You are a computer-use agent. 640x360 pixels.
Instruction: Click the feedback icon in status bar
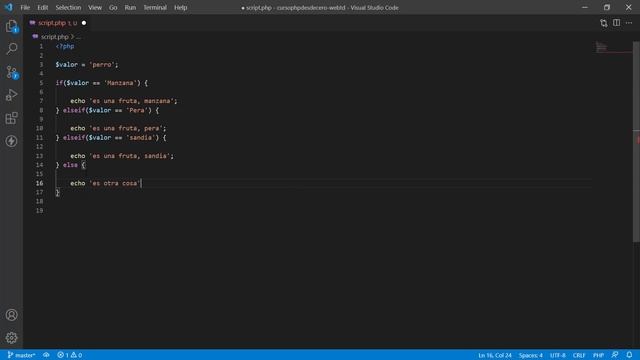[x=615, y=355]
